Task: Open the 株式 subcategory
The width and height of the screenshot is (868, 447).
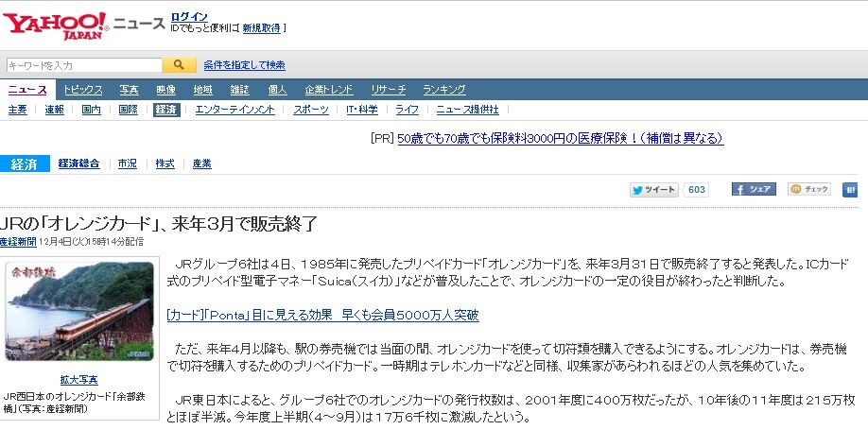Action: click(x=165, y=163)
